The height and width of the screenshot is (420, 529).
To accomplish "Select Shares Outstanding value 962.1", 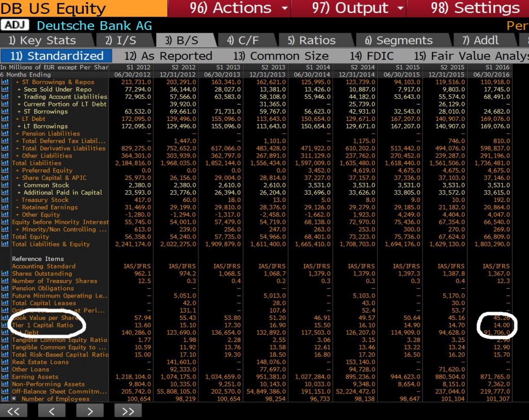I will (x=143, y=274).
